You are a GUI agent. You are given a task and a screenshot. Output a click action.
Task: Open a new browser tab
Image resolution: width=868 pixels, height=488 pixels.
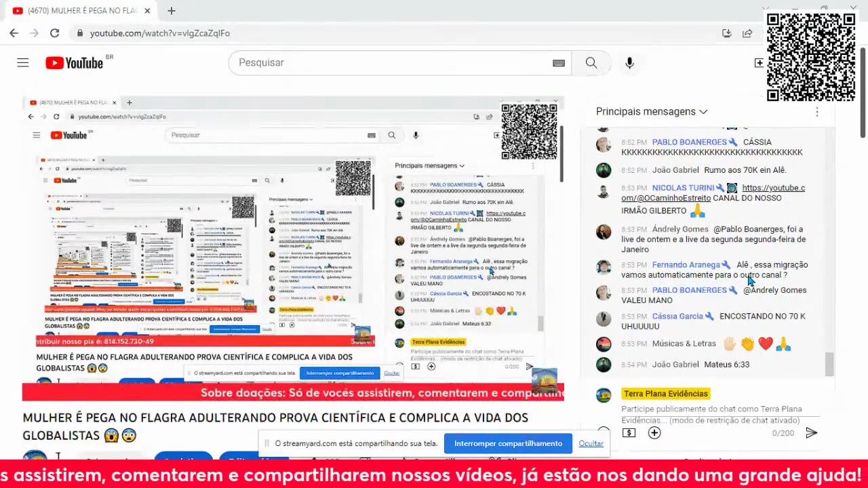(172, 11)
